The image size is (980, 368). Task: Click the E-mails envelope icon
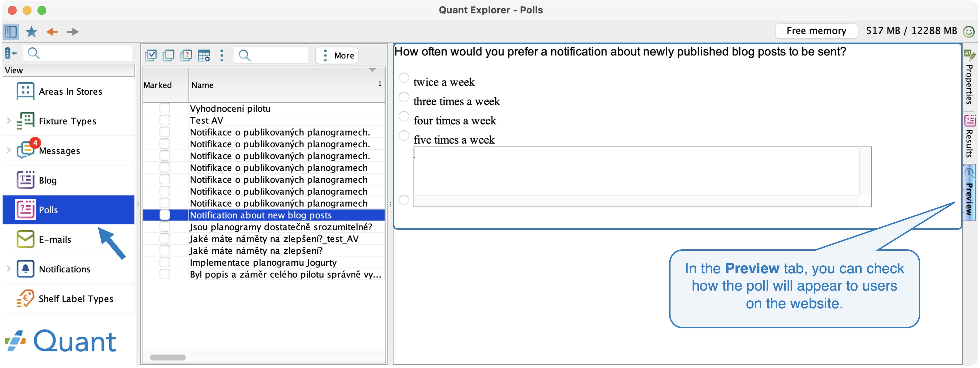(x=25, y=239)
